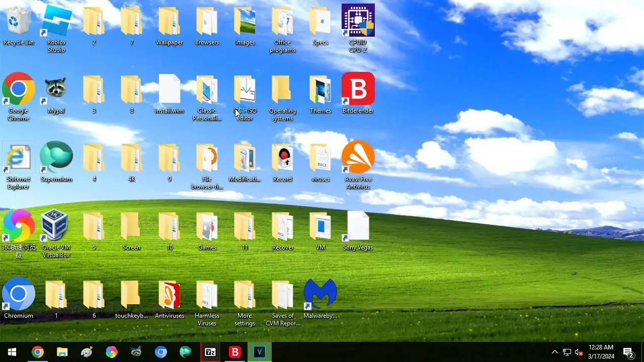Image resolution: width=644 pixels, height=362 pixels.
Task: Select the 4K folder
Action: 132,162
